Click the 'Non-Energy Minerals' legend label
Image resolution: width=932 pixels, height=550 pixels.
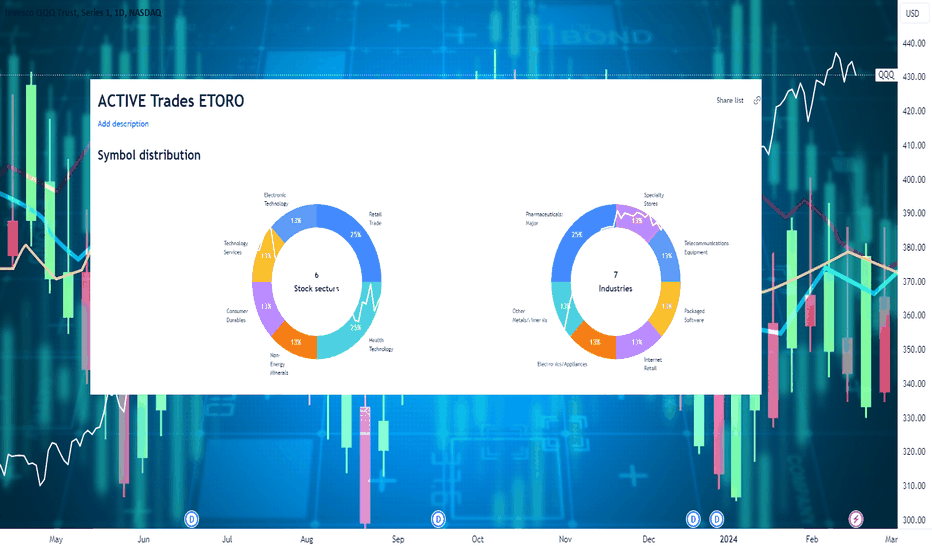279,364
